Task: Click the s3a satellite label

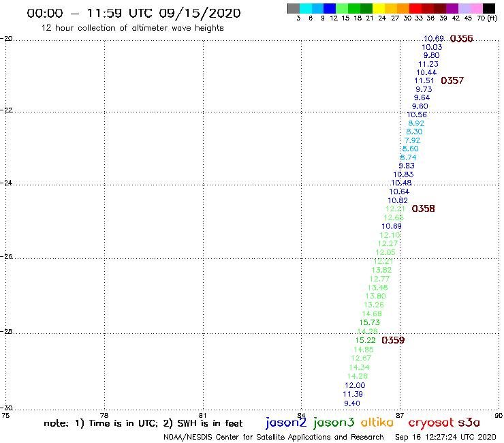Action: 469,423
